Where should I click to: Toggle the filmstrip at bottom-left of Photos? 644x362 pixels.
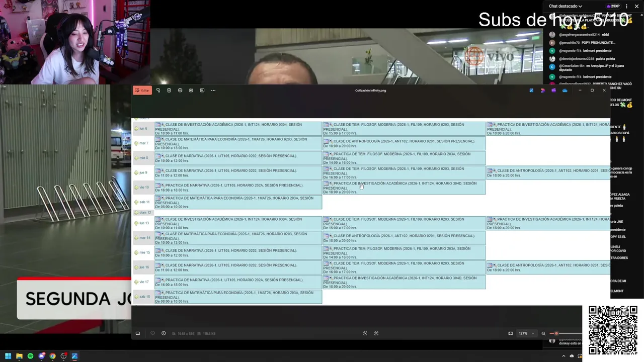[138, 333]
